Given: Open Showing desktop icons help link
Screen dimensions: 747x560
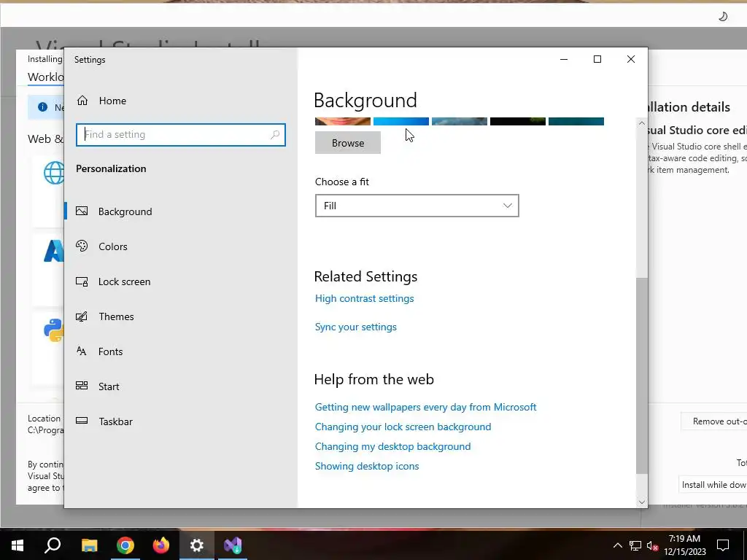Looking at the screenshot, I should pyautogui.click(x=367, y=466).
